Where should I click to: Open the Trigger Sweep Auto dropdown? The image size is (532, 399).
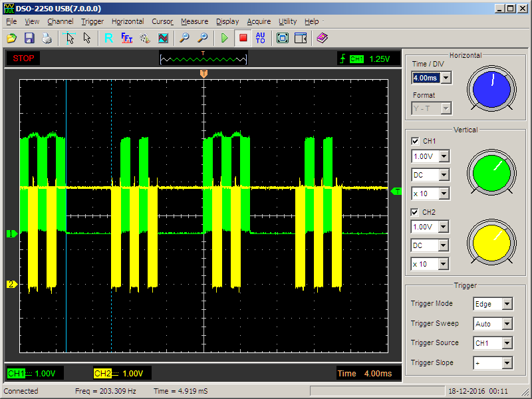click(507, 324)
